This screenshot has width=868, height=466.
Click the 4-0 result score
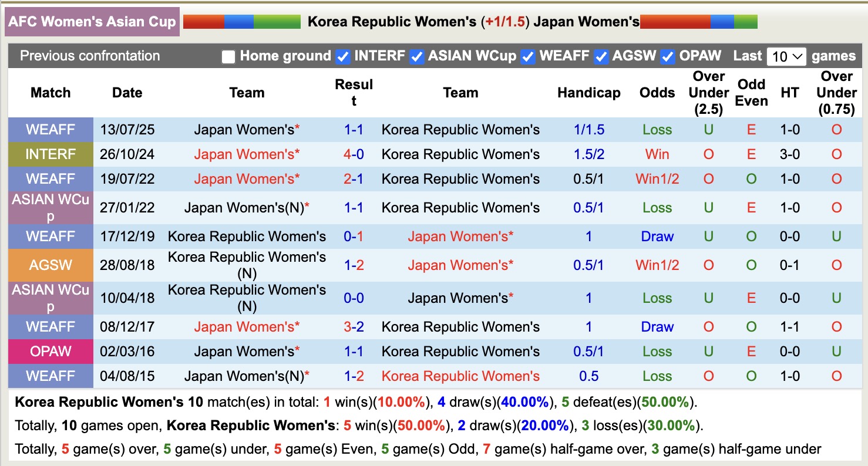click(354, 154)
